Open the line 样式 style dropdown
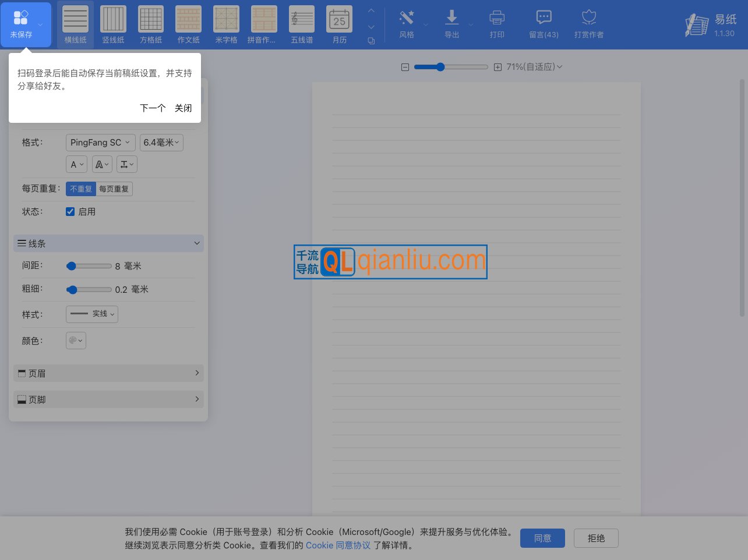The height and width of the screenshot is (560, 748). coord(91,314)
